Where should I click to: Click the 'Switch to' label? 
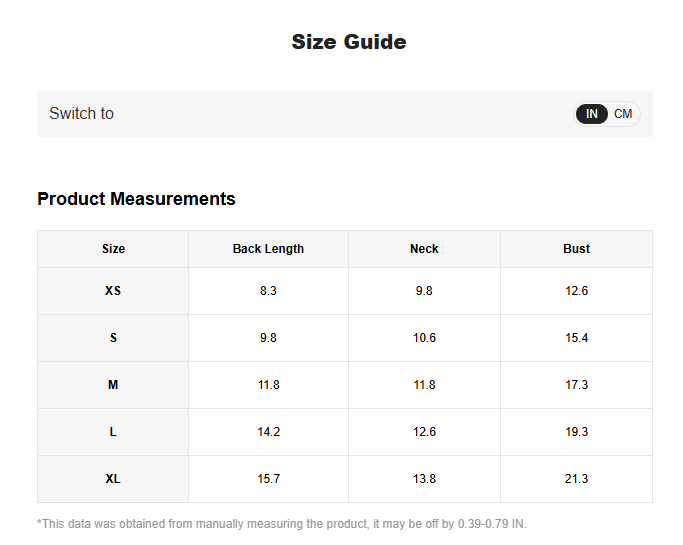(81, 114)
